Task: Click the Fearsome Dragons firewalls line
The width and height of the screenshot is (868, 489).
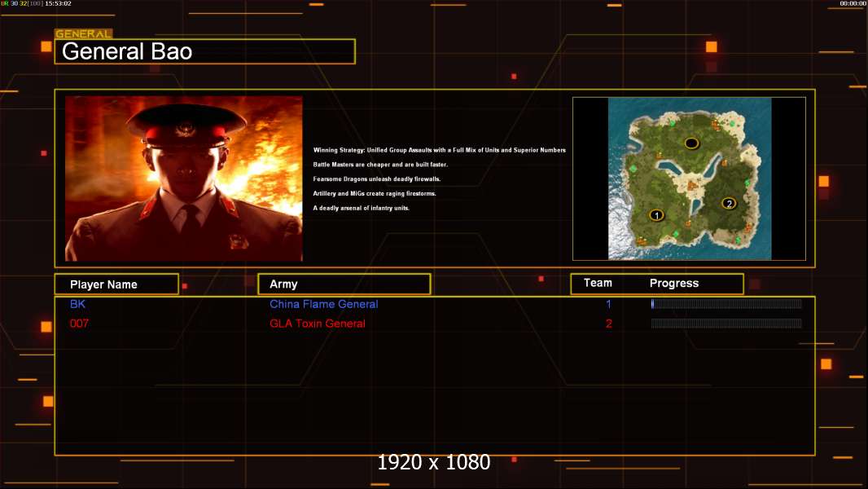Action: [x=377, y=178]
